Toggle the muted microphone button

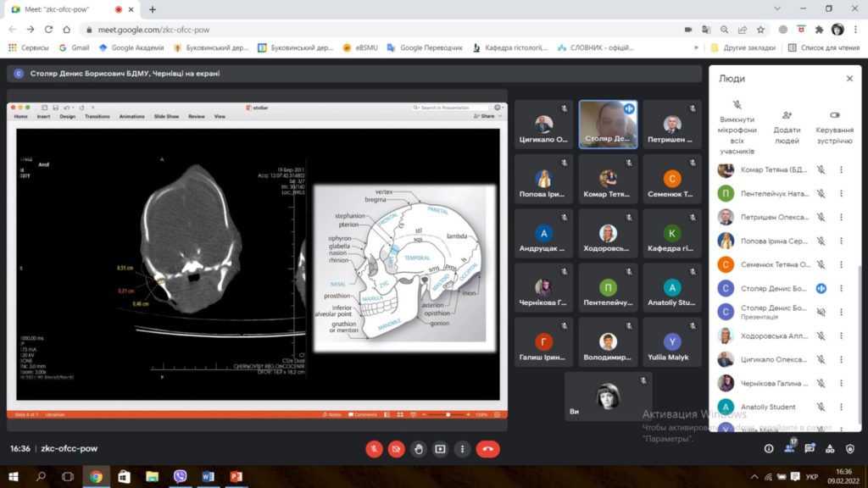[x=374, y=448]
